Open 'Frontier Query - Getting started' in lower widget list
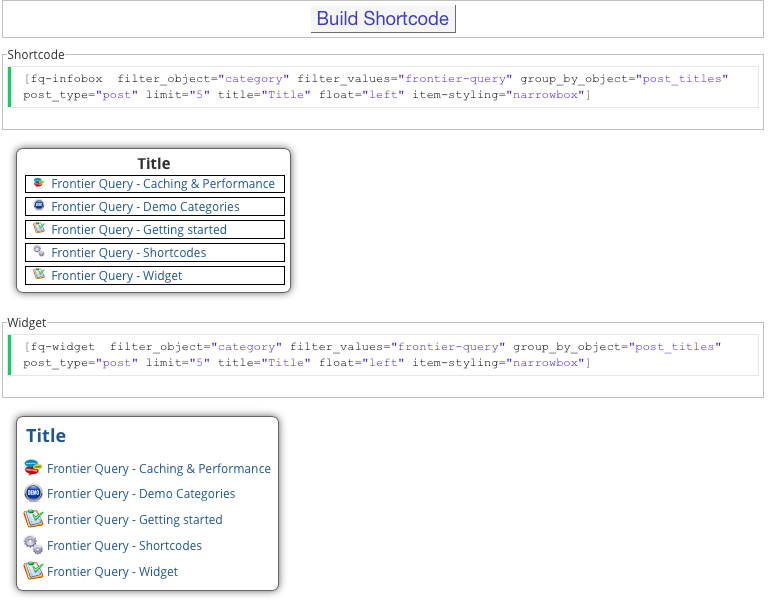 point(135,520)
